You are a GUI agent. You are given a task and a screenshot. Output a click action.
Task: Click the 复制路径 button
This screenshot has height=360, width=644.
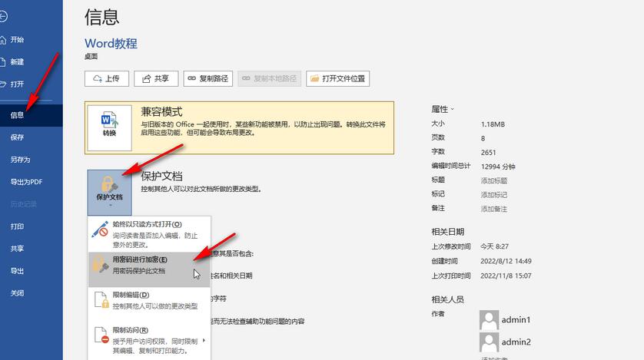[x=208, y=79]
